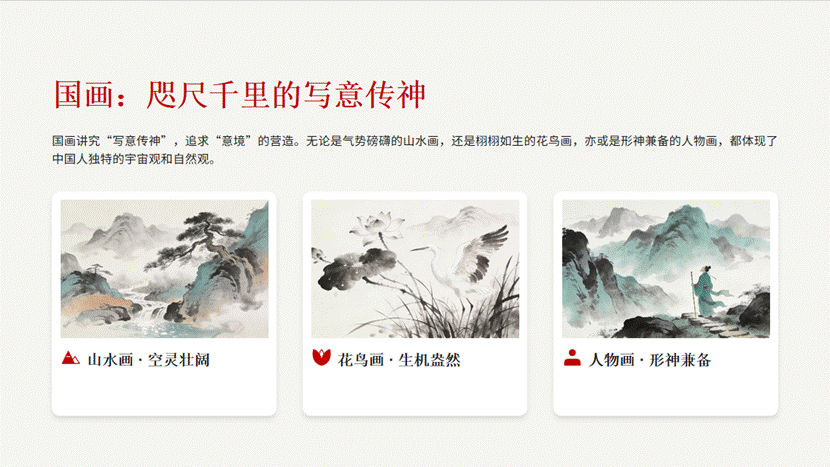
Task: Click the waterfall in the landscape painting
Action: (146, 312)
